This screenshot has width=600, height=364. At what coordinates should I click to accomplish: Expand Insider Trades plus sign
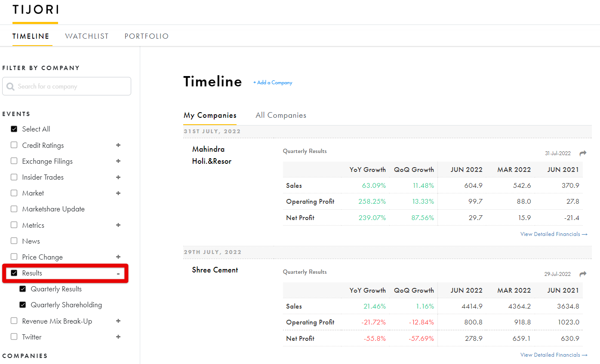point(118,177)
